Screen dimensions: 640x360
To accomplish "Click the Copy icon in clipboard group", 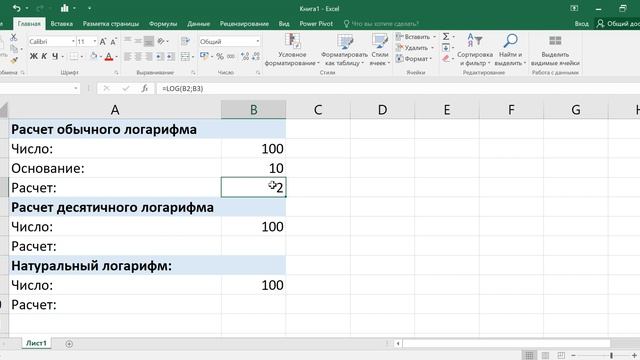I will click(13, 49).
